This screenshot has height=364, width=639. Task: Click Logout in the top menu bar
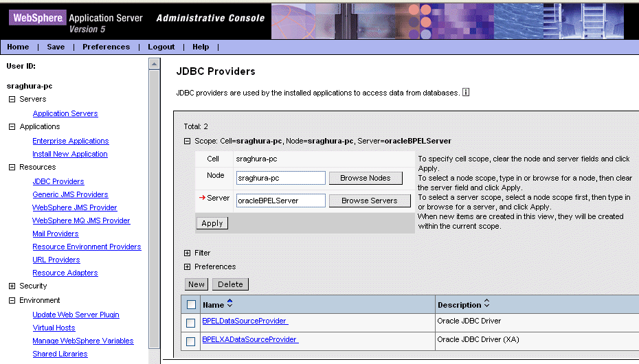coord(161,47)
